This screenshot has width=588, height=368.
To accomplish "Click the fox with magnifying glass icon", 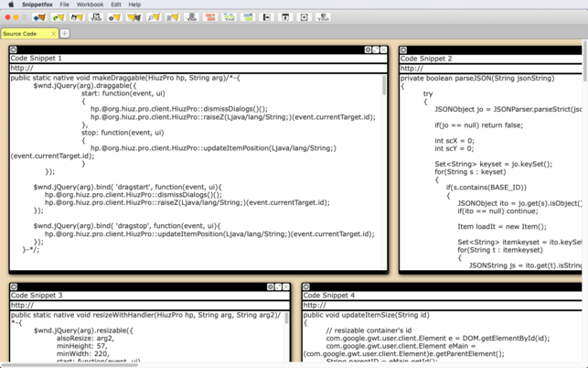I will 154,17.
